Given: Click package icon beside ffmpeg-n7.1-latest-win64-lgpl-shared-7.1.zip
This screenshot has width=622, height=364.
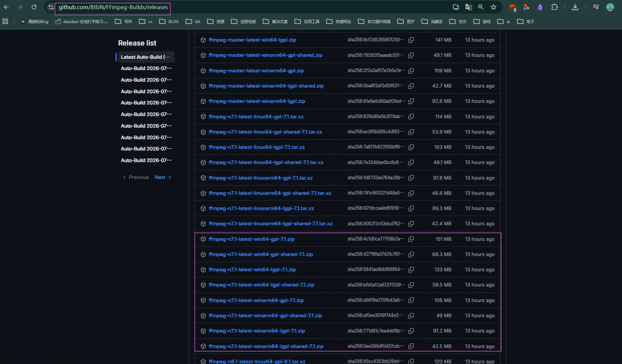Looking at the screenshot, I should click(203, 285).
